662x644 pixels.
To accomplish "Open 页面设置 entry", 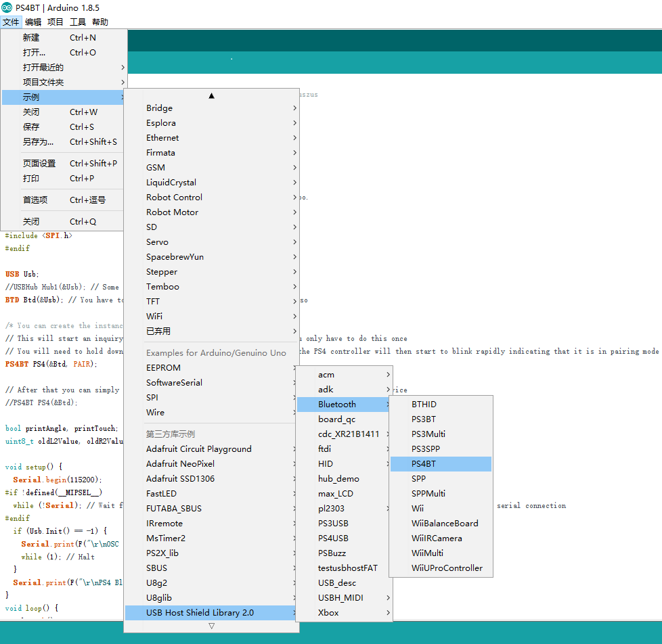I will pyautogui.click(x=64, y=163).
